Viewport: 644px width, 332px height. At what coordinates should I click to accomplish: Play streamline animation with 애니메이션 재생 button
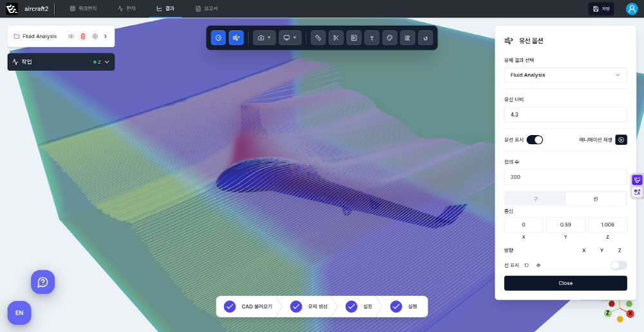(621, 140)
